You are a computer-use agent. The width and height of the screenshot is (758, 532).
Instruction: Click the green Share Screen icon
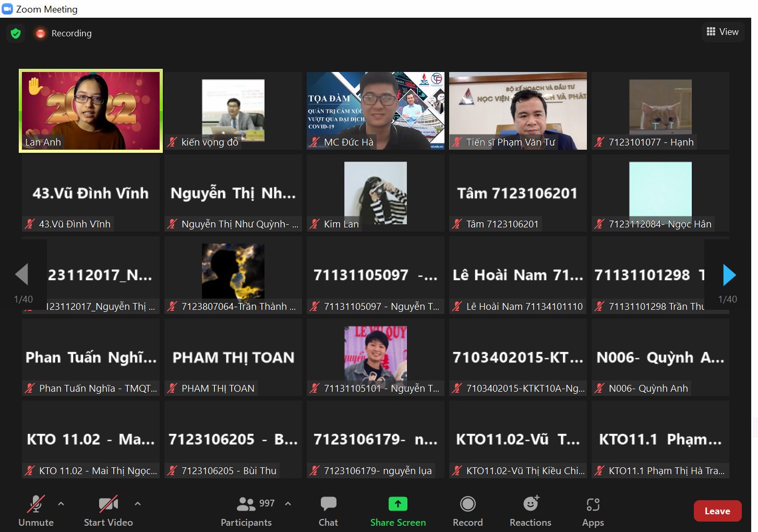[x=398, y=504]
